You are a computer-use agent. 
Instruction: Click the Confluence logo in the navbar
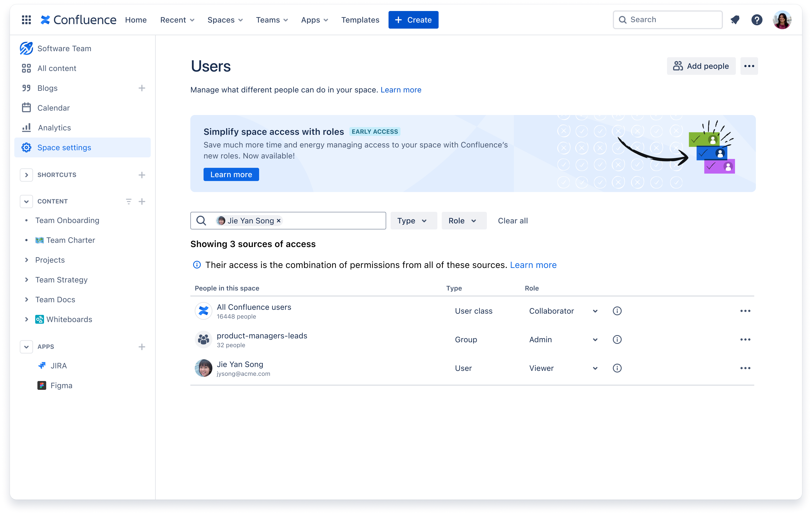click(78, 20)
